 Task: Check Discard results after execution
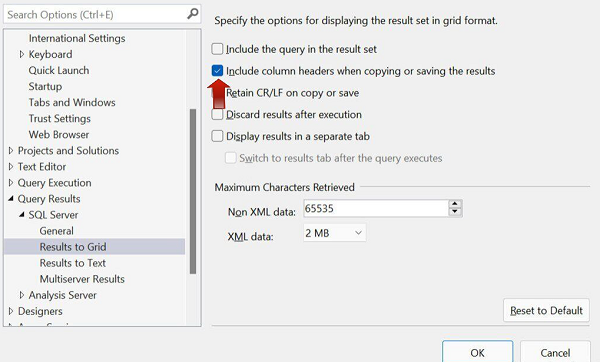[x=217, y=114]
